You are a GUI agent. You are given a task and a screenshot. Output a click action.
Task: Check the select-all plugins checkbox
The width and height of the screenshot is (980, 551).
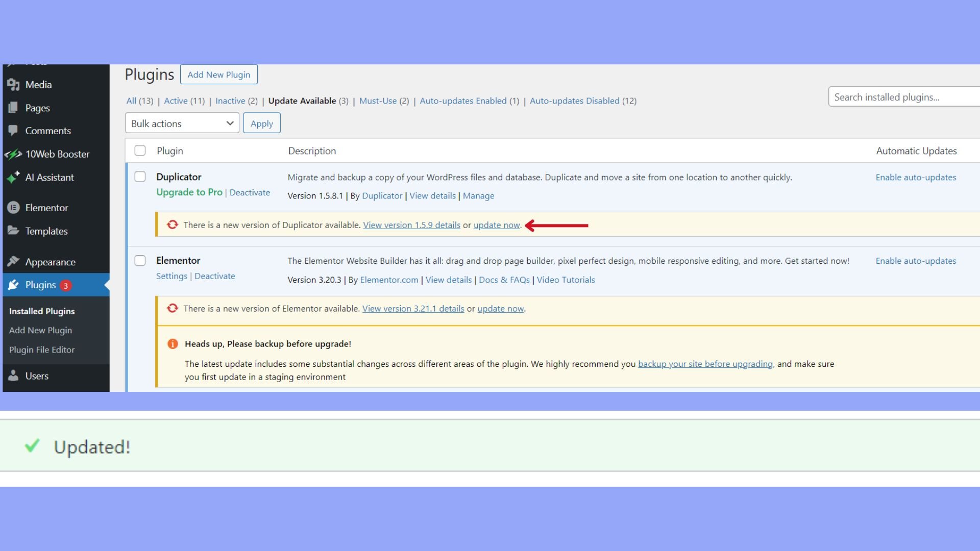pos(140,151)
